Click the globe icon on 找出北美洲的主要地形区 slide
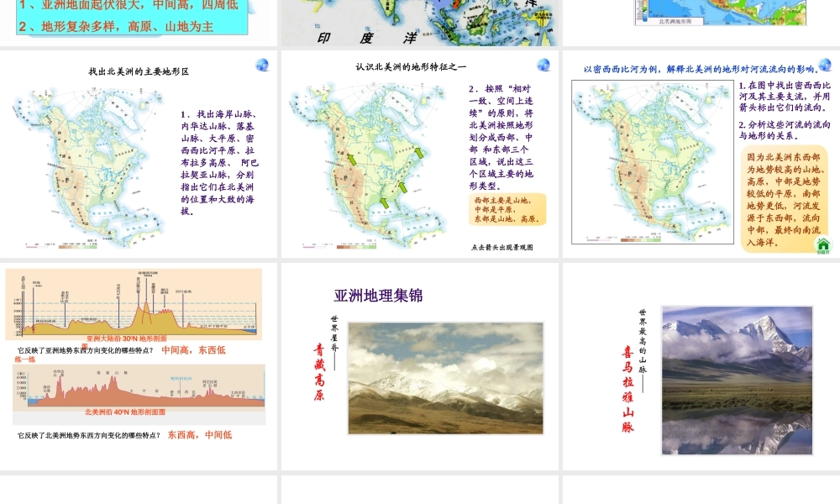The width and height of the screenshot is (840, 504). pos(262,66)
